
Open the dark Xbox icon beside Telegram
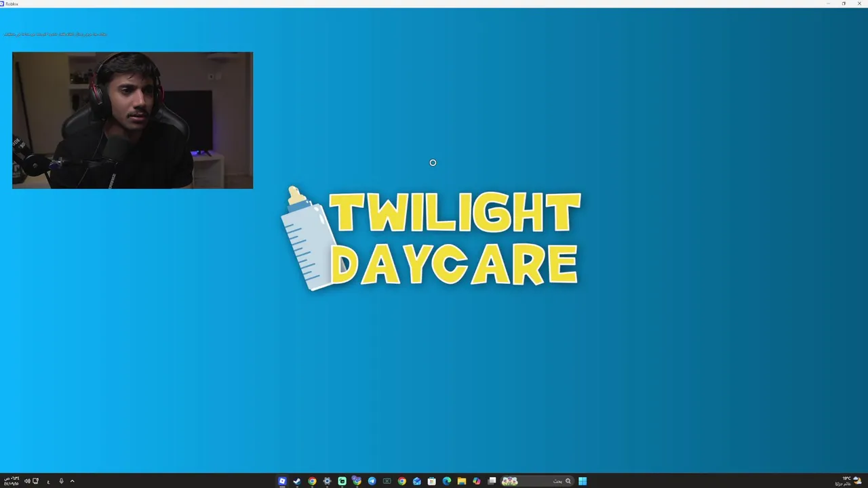(387, 481)
